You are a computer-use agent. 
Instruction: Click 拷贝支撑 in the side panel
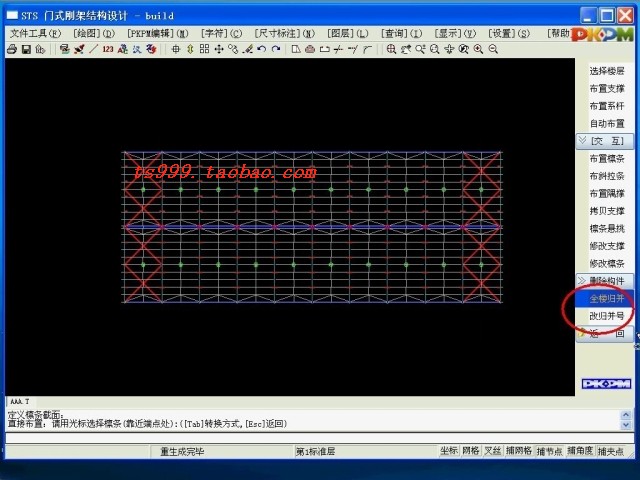pyautogui.click(x=607, y=211)
